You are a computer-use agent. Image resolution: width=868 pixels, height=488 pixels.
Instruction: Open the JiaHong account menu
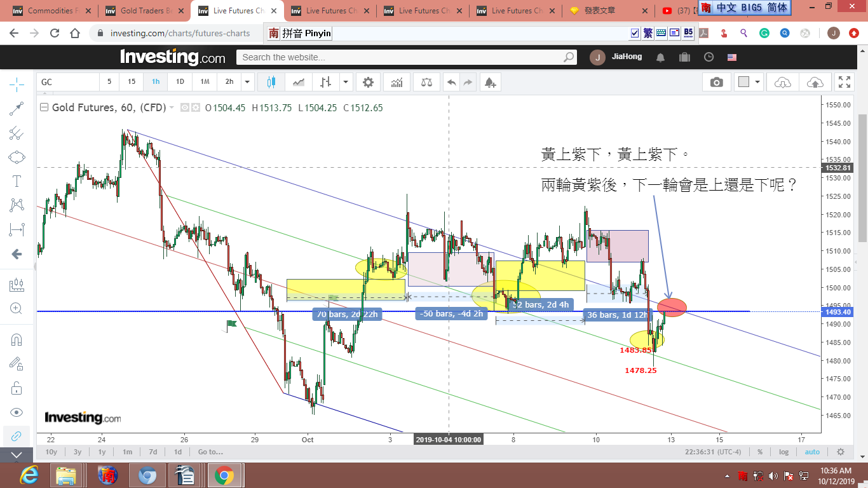[616, 57]
